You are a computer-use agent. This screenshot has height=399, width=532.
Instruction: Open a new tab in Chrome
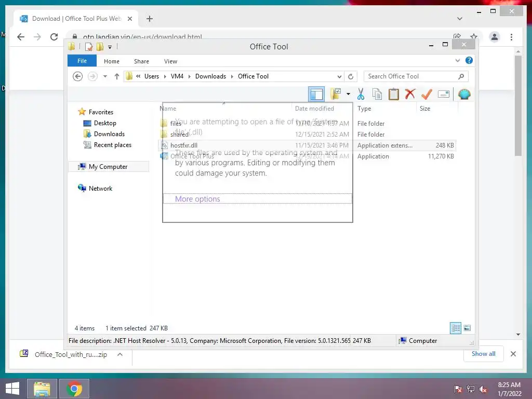click(149, 19)
